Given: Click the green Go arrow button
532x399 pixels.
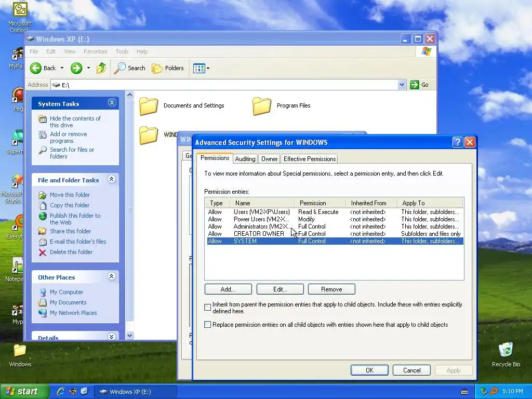Looking at the screenshot, I should 414,85.
